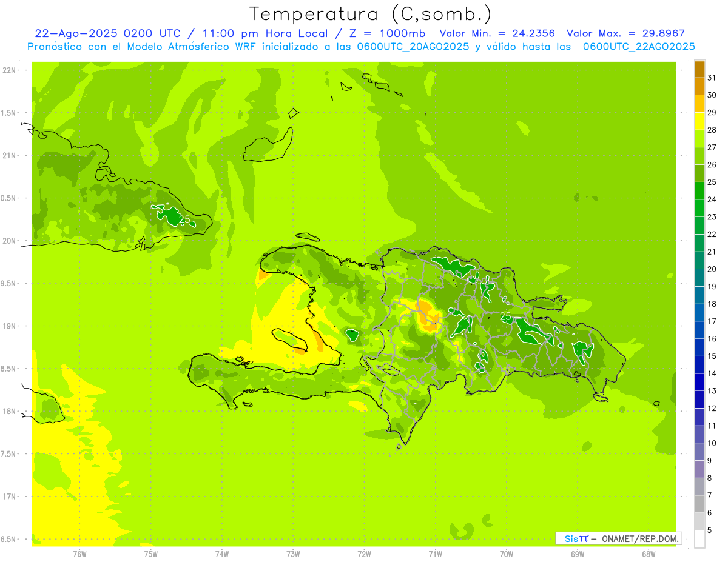Click the 25 contour label over Cuba
Viewport: 728px width, 562px height.
coord(185,219)
